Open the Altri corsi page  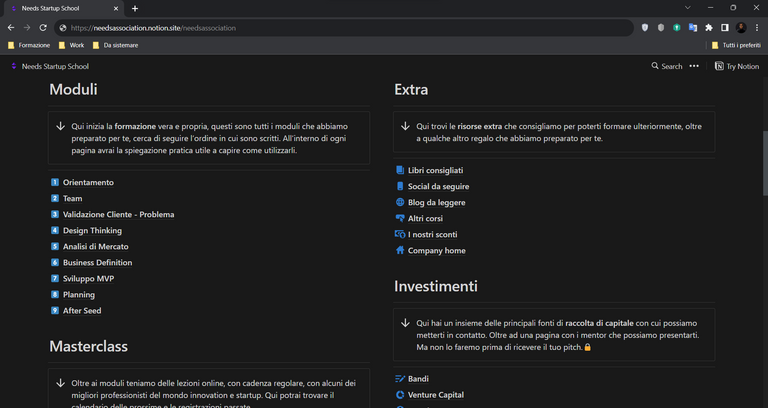coord(425,218)
